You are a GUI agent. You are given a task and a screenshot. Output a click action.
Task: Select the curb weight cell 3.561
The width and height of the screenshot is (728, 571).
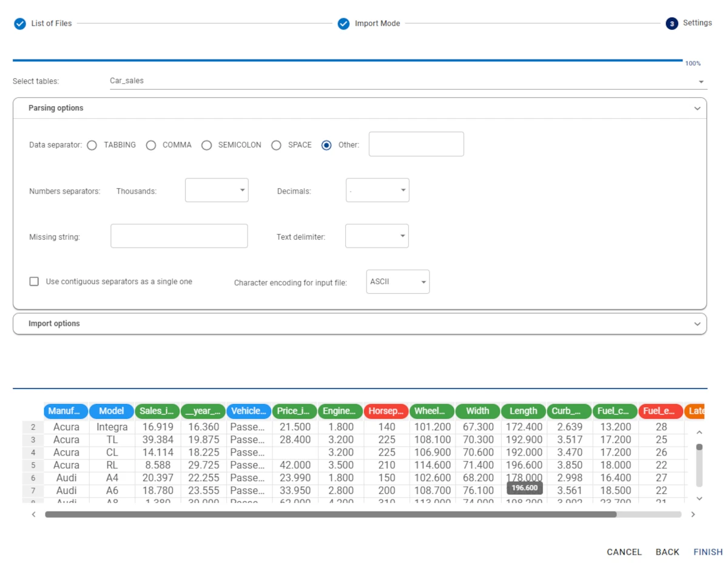point(570,491)
